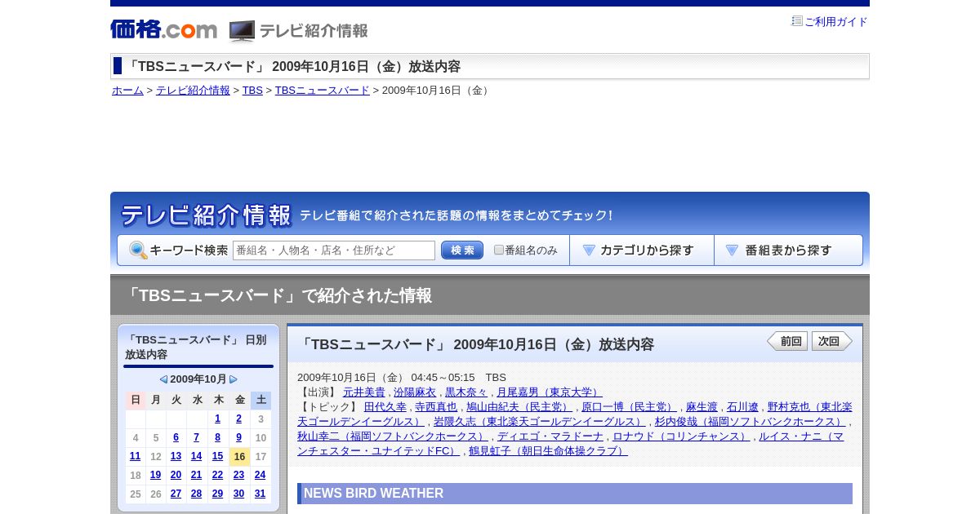Select calendar date 15
This screenshot has width=980, height=514.
pos(218,457)
